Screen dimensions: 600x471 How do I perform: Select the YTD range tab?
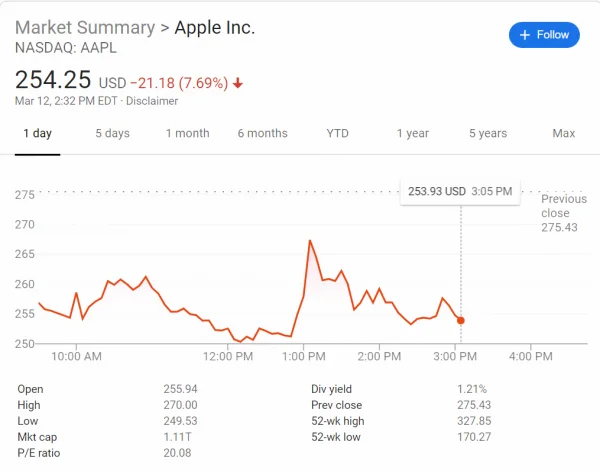pyautogui.click(x=337, y=134)
